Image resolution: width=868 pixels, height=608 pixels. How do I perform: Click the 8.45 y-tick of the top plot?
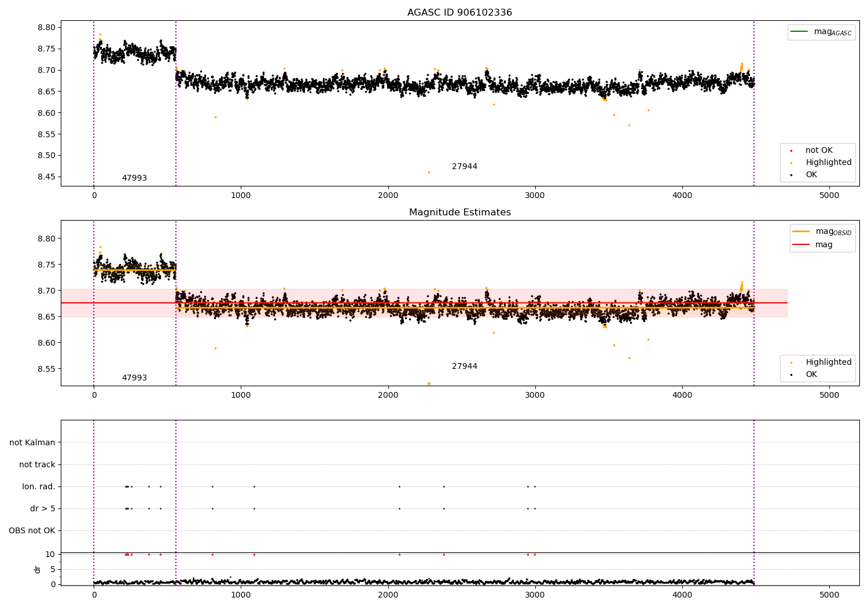tap(47, 177)
